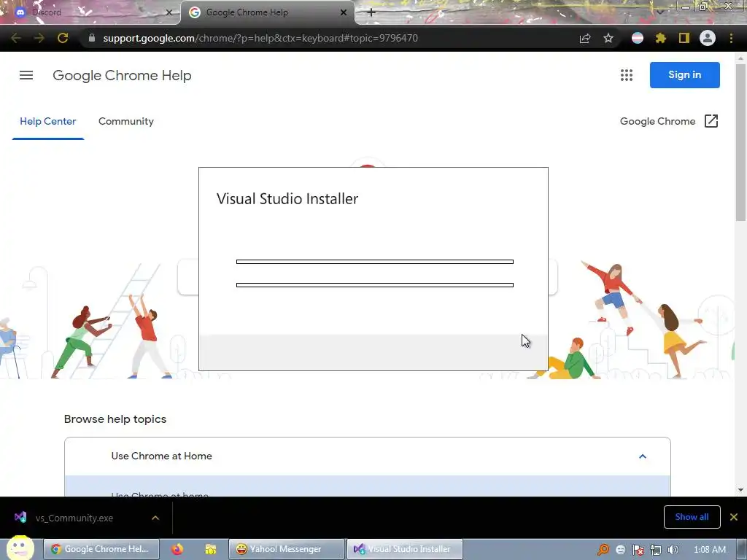
Task: Click the Google Chrome Help title
Action: coord(122,75)
